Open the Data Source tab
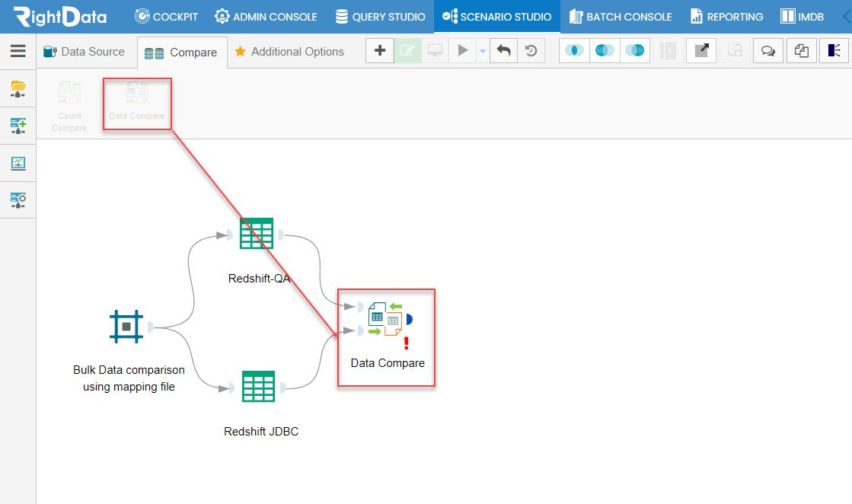Screen dimensions: 852x504 click(x=85, y=52)
